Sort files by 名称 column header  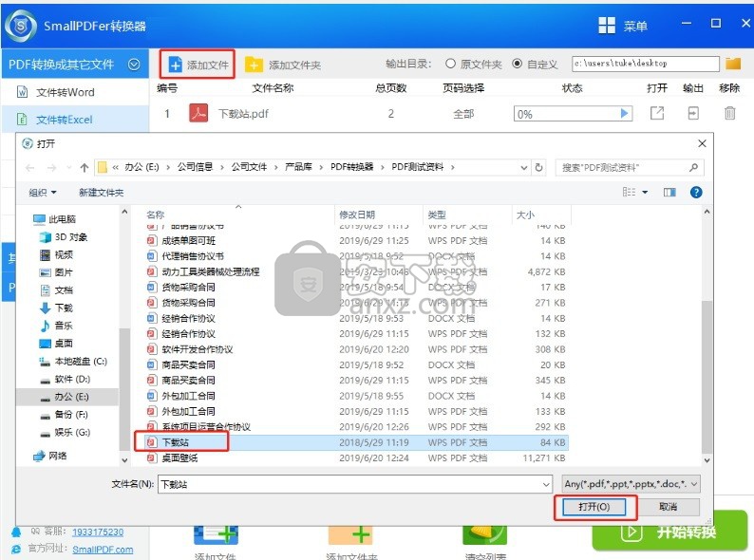[x=155, y=215]
